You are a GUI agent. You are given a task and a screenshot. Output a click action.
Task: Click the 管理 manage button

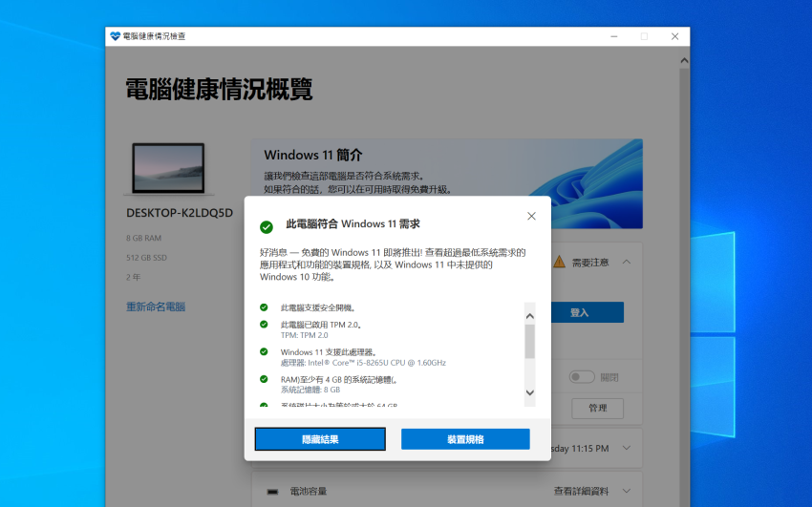coord(598,409)
